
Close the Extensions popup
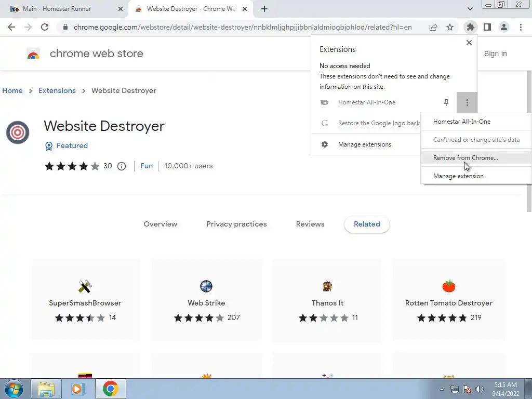(x=469, y=43)
